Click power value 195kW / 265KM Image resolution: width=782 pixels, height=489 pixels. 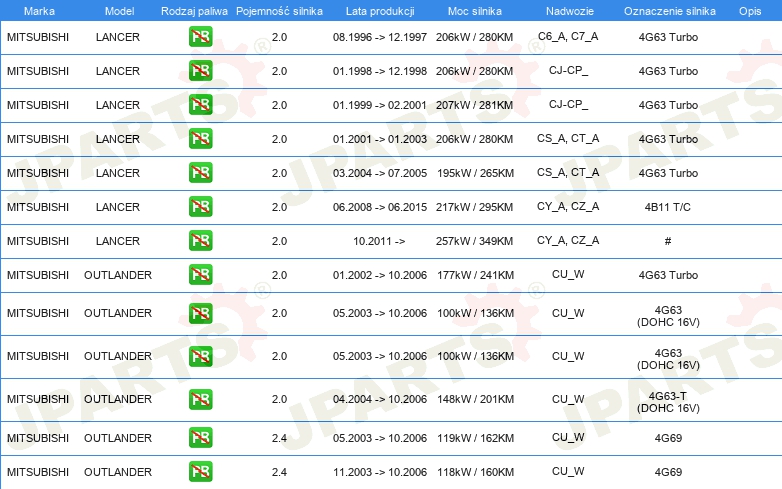pos(475,173)
